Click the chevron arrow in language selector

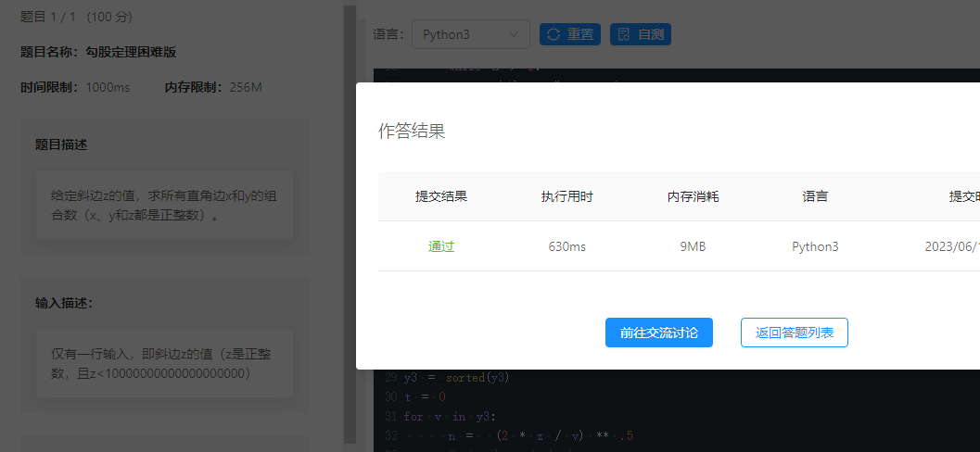pos(514,34)
